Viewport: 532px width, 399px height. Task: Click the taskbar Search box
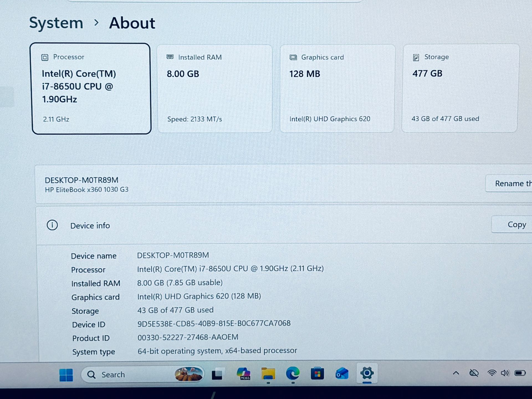point(143,374)
